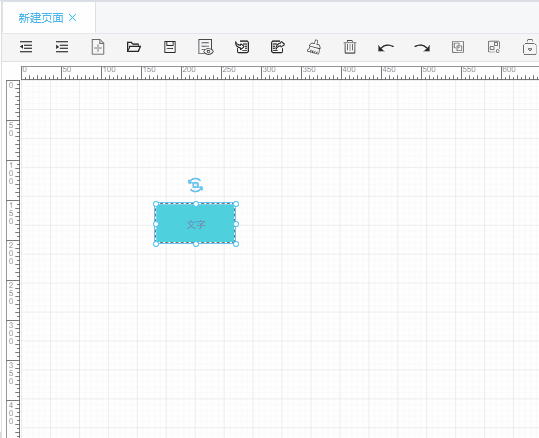Click the bottom-right resize handle of rectangle
This screenshot has width=539, height=438.
[x=236, y=244]
